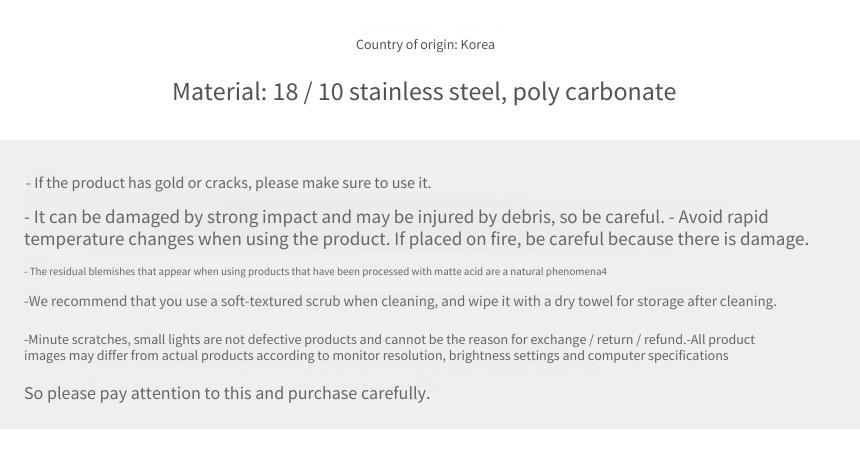This screenshot has height=454, width=860.
Task: Click the words poly carbonate
Action: click(x=595, y=92)
